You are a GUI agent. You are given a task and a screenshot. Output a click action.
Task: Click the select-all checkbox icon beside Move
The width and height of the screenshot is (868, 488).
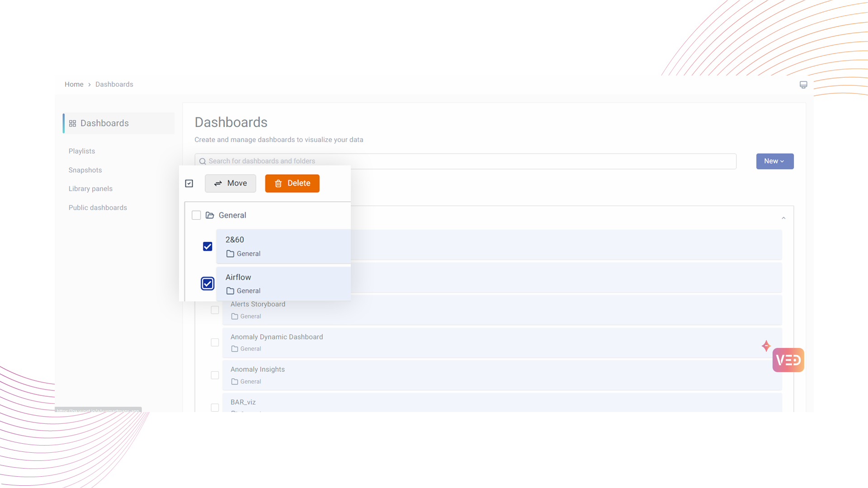click(189, 183)
